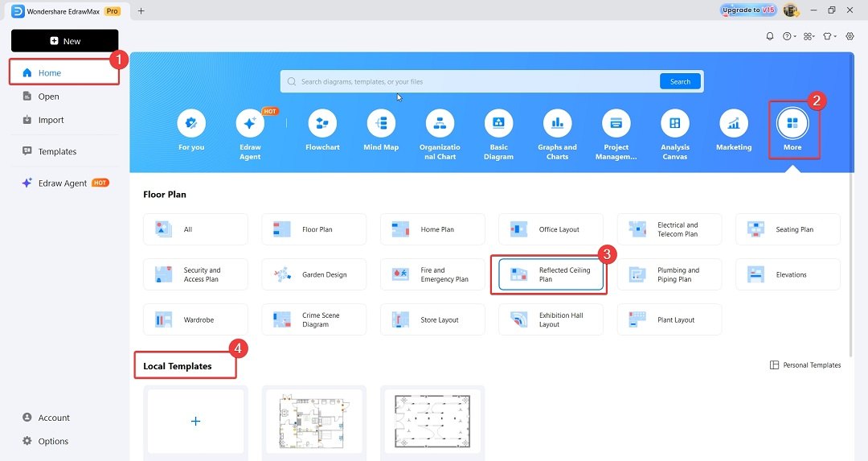868x461 pixels.
Task: Open the house floor plan thumbnail
Action: 314,421
